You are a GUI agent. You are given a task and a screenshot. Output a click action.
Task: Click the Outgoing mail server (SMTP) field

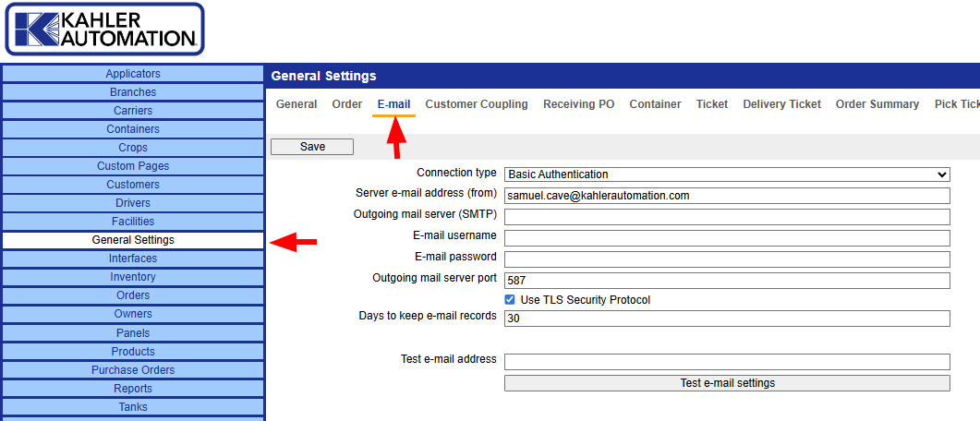pos(727,217)
